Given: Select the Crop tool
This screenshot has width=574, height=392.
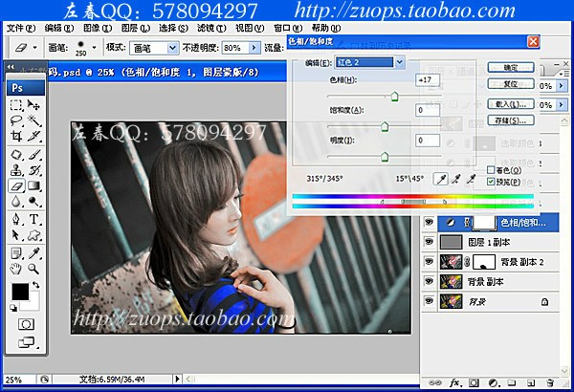Looking at the screenshot, I should tap(16, 136).
